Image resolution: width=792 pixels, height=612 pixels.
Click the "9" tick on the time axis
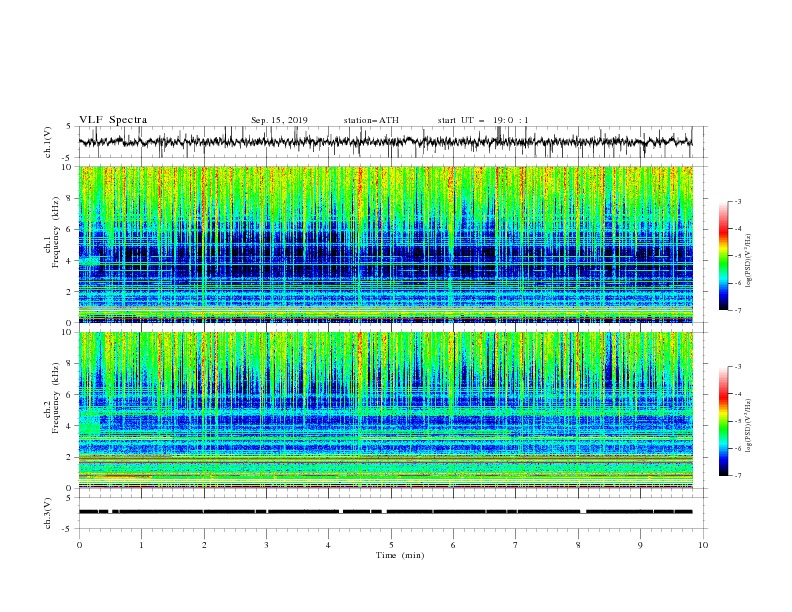click(640, 545)
